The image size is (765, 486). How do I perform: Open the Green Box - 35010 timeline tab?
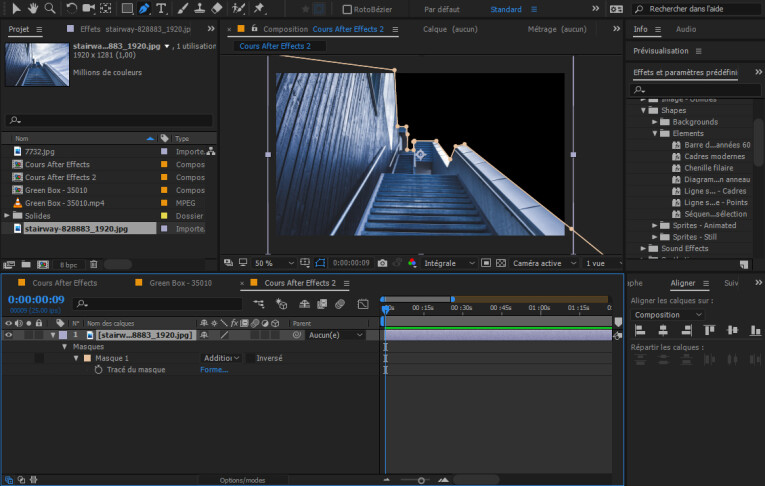(x=181, y=283)
